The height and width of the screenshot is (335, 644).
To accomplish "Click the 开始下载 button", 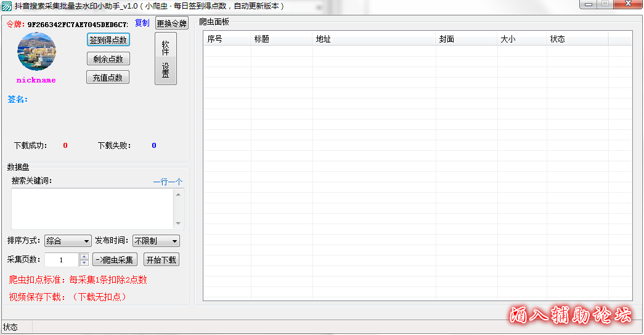I will (x=161, y=260).
